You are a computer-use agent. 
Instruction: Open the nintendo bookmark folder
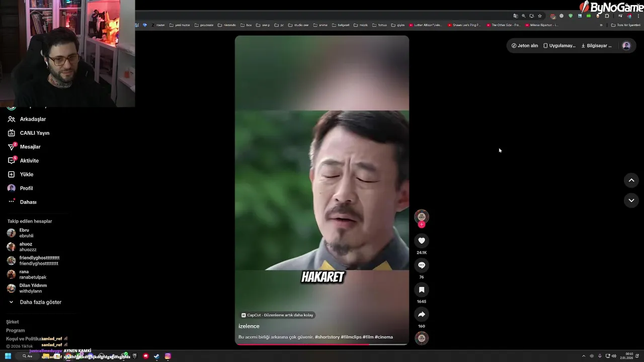point(227,25)
